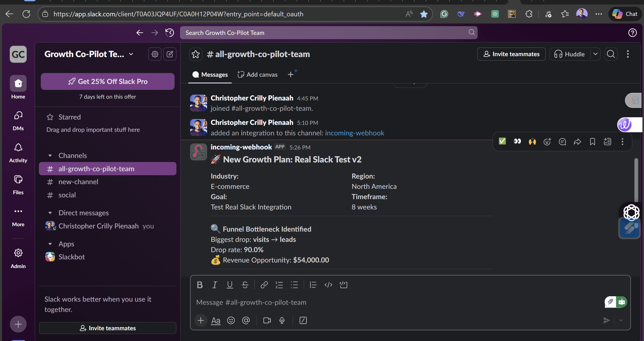Collapse the Direct messages section

tap(50, 213)
